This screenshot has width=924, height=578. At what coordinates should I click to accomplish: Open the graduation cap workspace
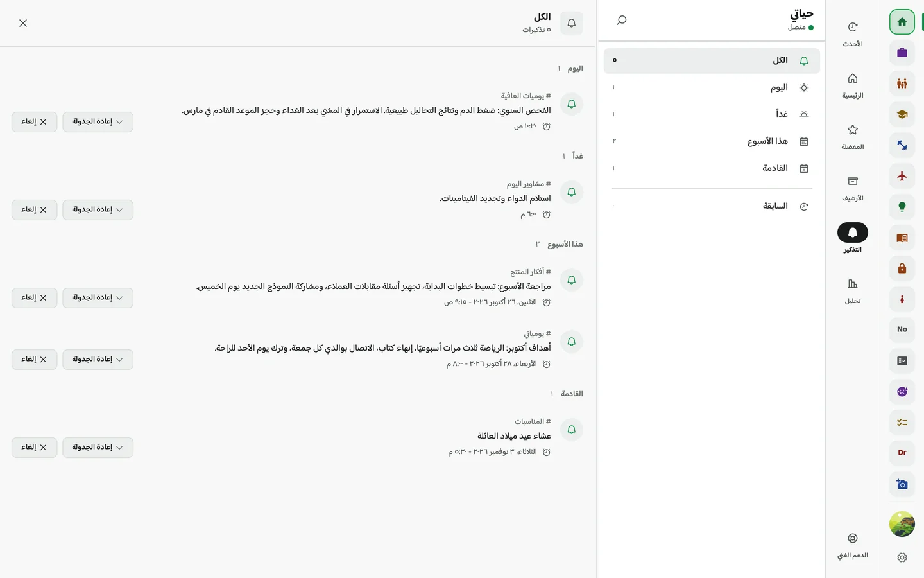[902, 114]
